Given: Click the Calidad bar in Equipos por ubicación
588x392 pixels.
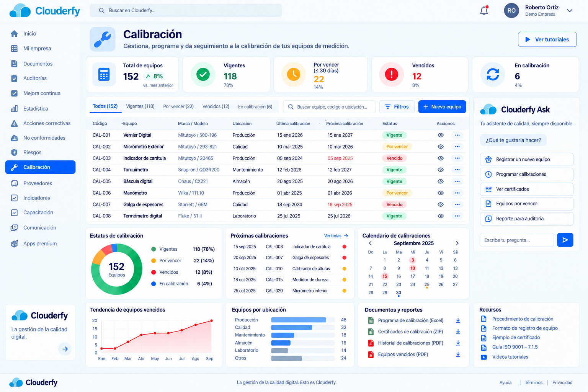Looking at the screenshot, I should [x=291, y=327].
